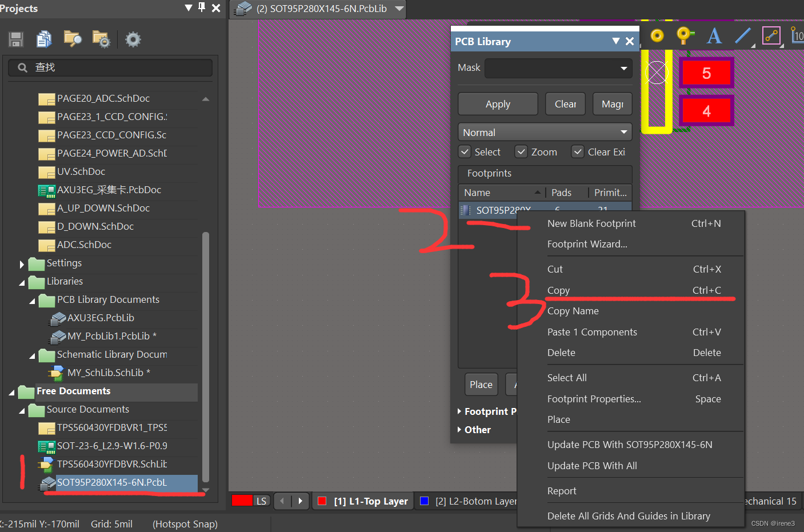The image size is (804, 532).
Task: Choose Footprint Wizard from context menu
Action: 630,244
